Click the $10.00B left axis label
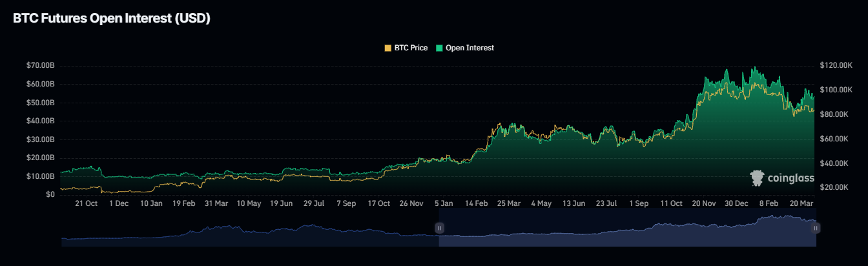The height and width of the screenshot is (266, 868). click(x=40, y=176)
